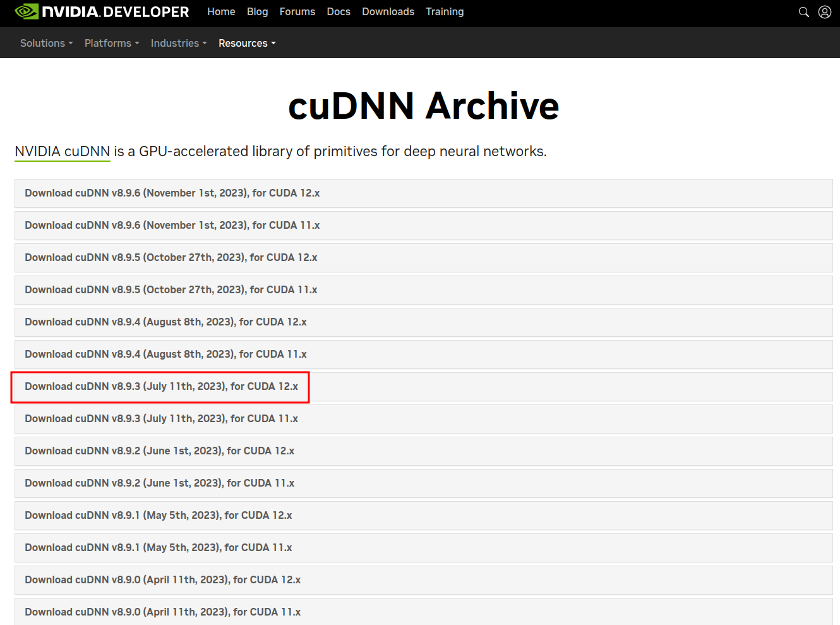Download cuDNN v8.9.1 for CUDA 12.x
The height and width of the screenshot is (625, 840).
pyautogui.click(x=158, y=515)
